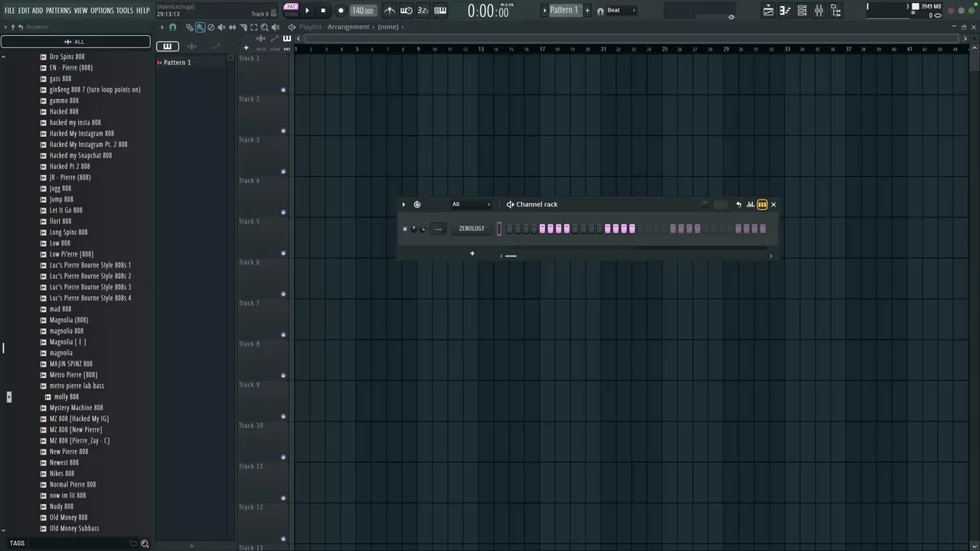Adjust the ZENOLOGY channel volume knob
The width and height of the screenshot is (980, 551).
(423, 229)
